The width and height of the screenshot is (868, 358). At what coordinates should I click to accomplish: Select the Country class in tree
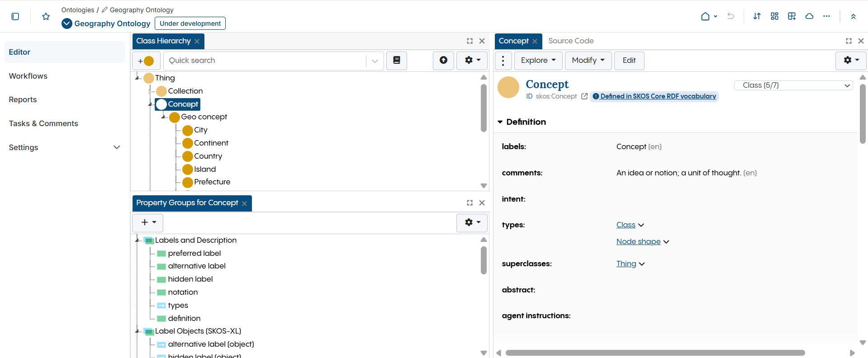point(208,156)
